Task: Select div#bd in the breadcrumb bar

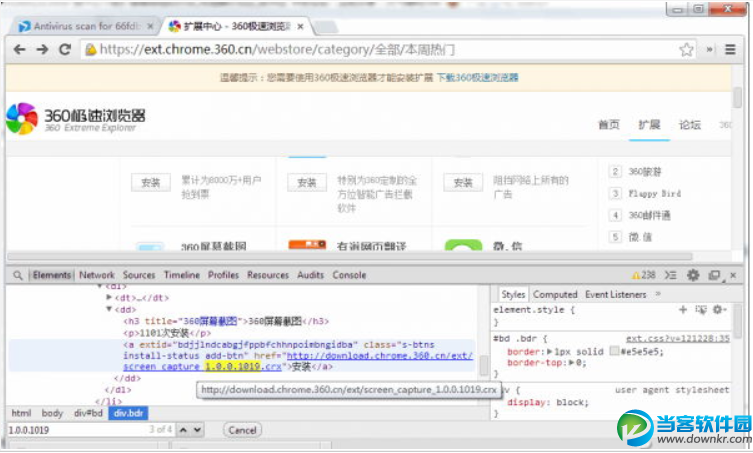Action: pos(88,413)
